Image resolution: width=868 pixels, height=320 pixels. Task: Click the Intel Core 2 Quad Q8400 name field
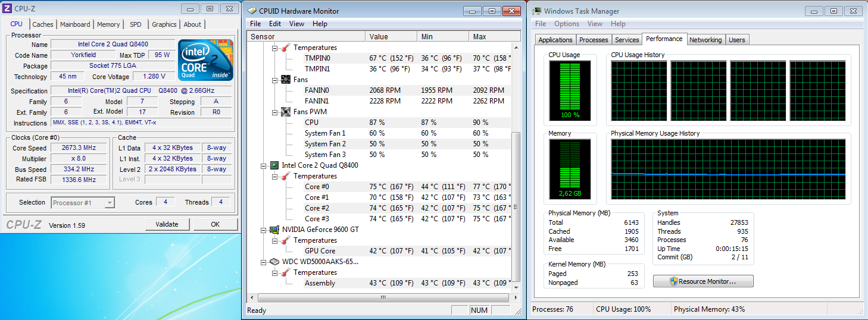coord(113,44)
